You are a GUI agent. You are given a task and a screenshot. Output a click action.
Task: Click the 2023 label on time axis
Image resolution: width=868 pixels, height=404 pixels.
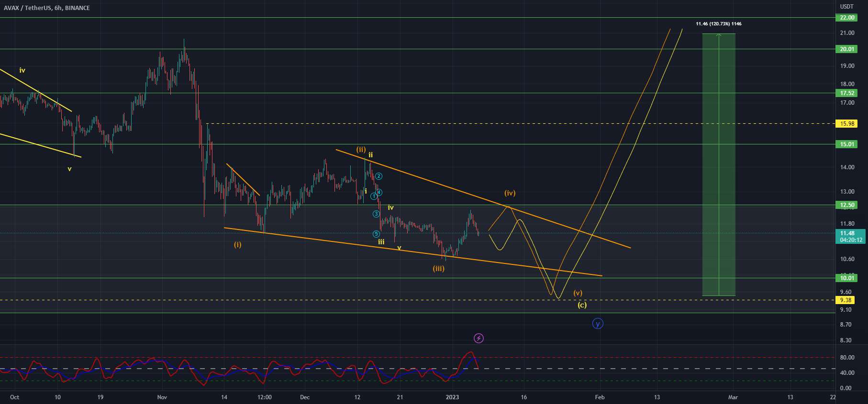click(452, 397)
